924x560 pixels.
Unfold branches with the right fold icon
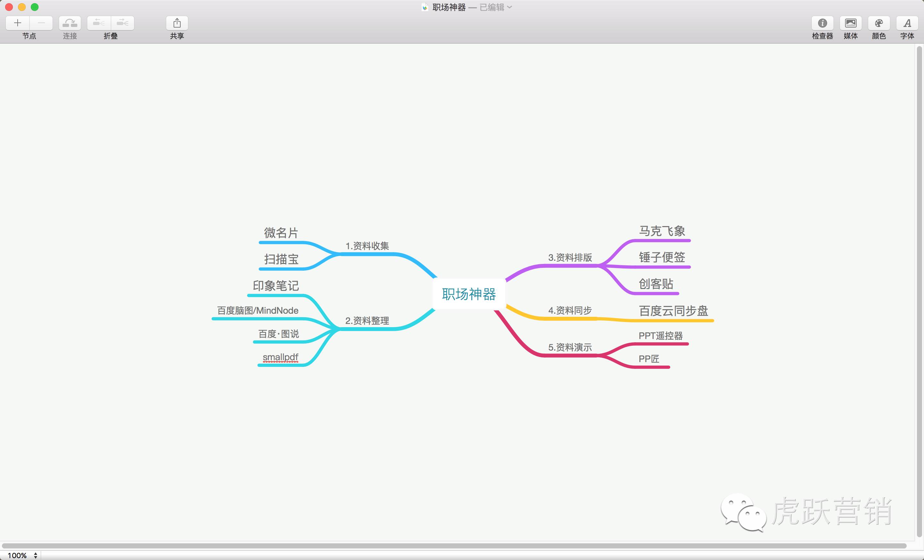pos(123,23)
